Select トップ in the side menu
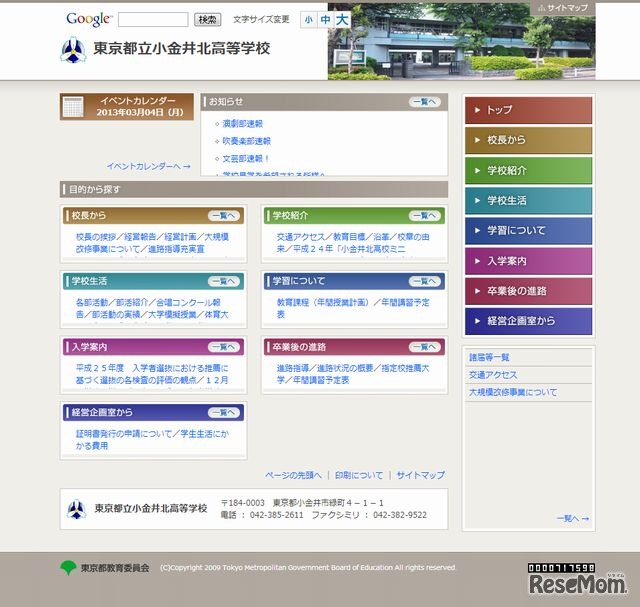 (528, 110)
